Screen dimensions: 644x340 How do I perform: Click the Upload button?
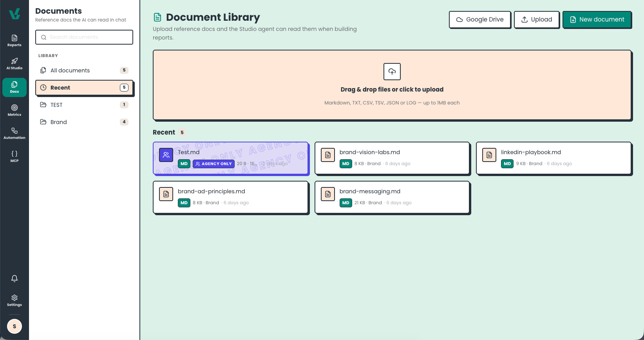[x=537, y=20]
